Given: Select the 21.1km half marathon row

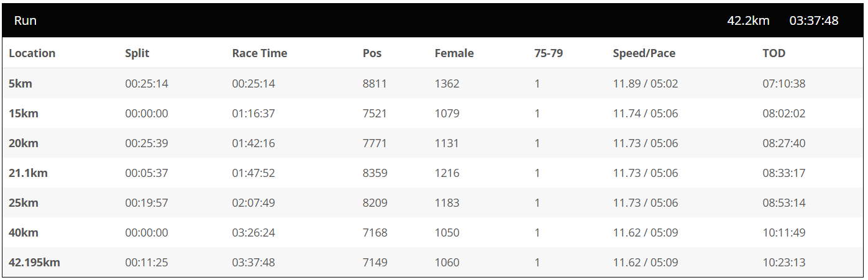Looking at the screenshot, I should point(28,173).
